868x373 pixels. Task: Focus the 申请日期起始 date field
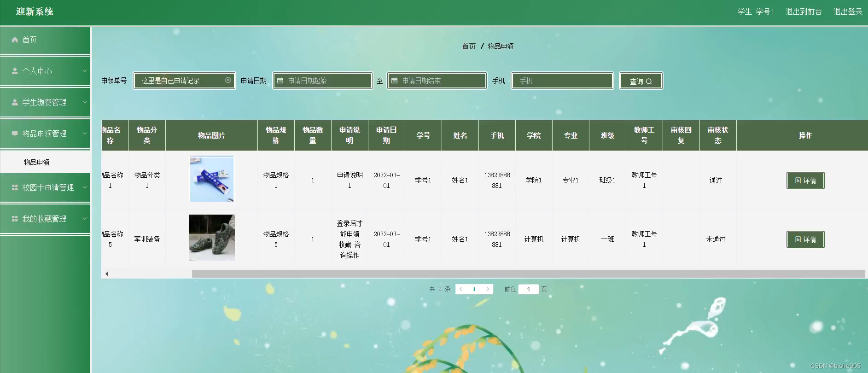click(322, 81)
